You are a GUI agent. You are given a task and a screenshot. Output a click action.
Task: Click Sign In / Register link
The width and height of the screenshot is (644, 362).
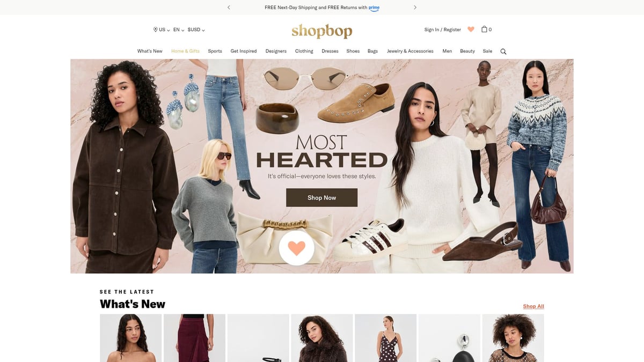443,30
